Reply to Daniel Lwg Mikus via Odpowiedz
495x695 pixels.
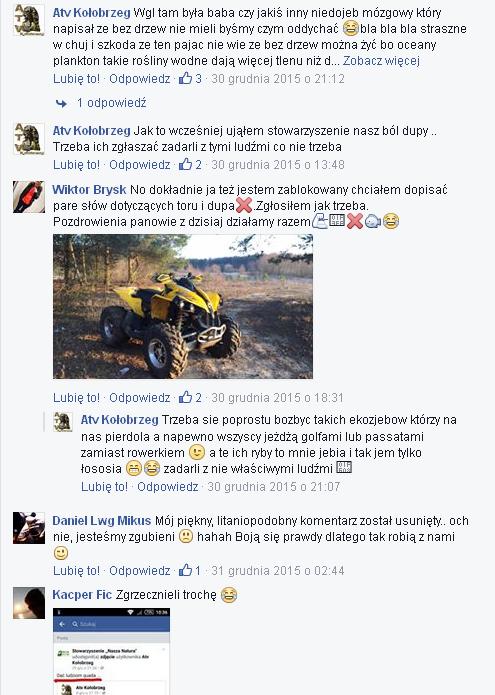pos(140,570)
